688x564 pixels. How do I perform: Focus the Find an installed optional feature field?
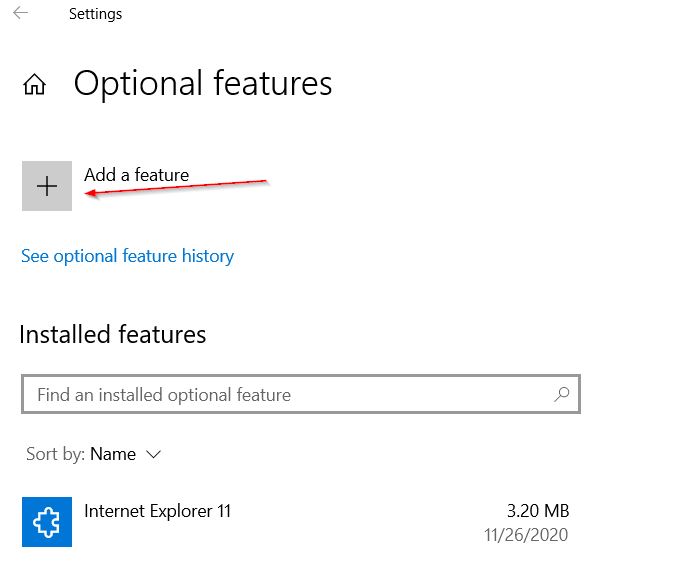301,394
